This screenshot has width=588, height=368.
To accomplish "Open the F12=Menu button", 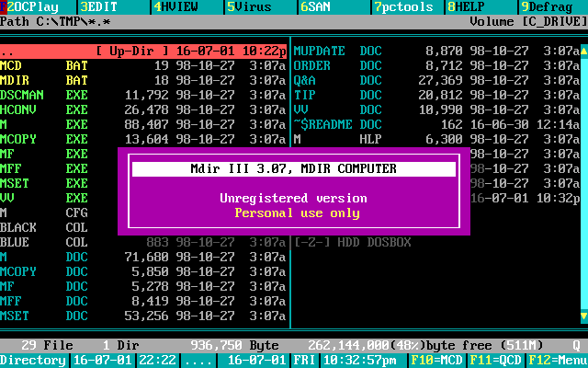I will (558, 360).
